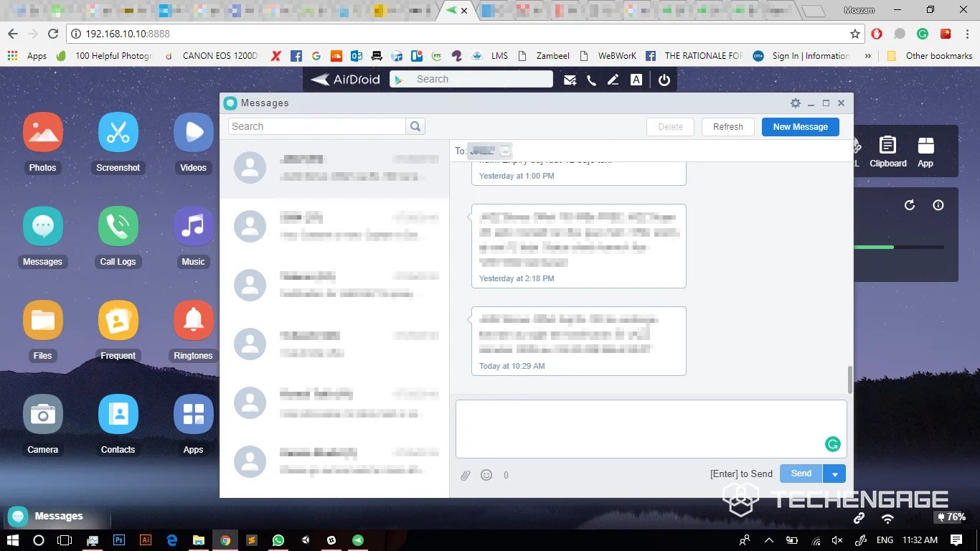Open the Apps icon on desktop

tap(194, 414)
